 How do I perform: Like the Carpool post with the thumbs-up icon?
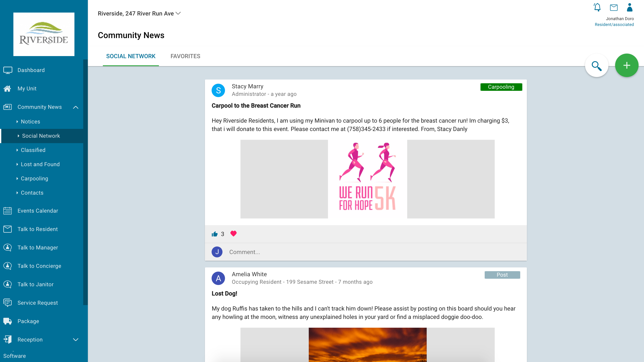pyautogui.click(x=215, y=234)
